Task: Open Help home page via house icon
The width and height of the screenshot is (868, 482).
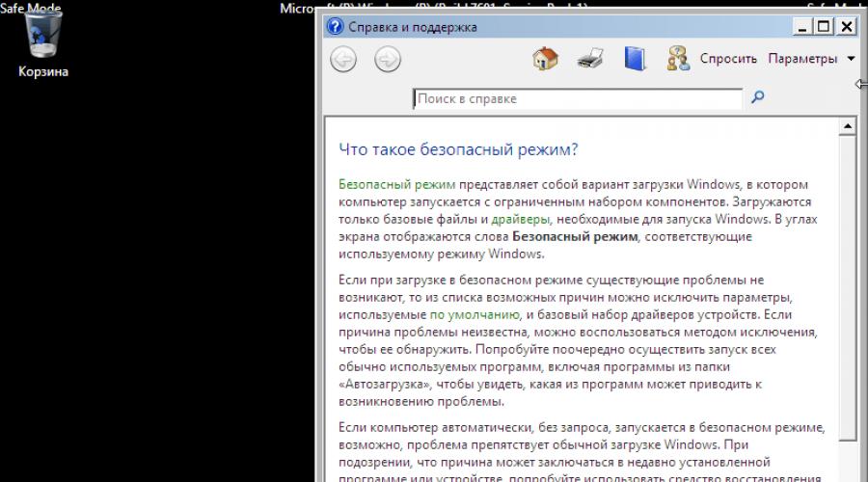Action: coord(545,58)
